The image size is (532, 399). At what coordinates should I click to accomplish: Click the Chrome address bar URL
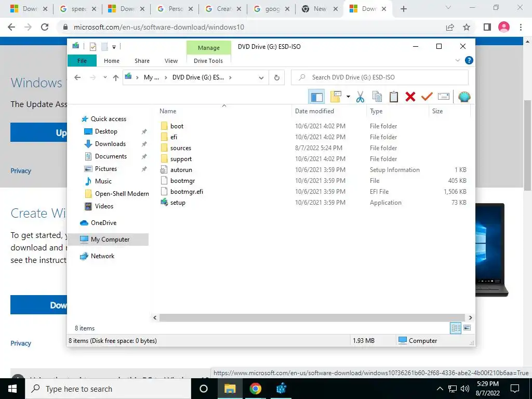coord(159,27)
